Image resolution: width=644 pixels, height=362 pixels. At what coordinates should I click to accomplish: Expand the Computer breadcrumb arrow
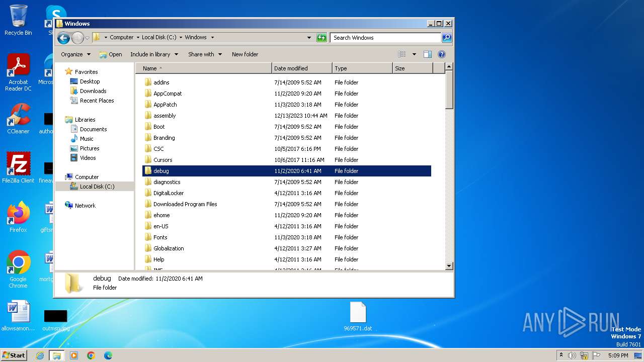(138, 38)
